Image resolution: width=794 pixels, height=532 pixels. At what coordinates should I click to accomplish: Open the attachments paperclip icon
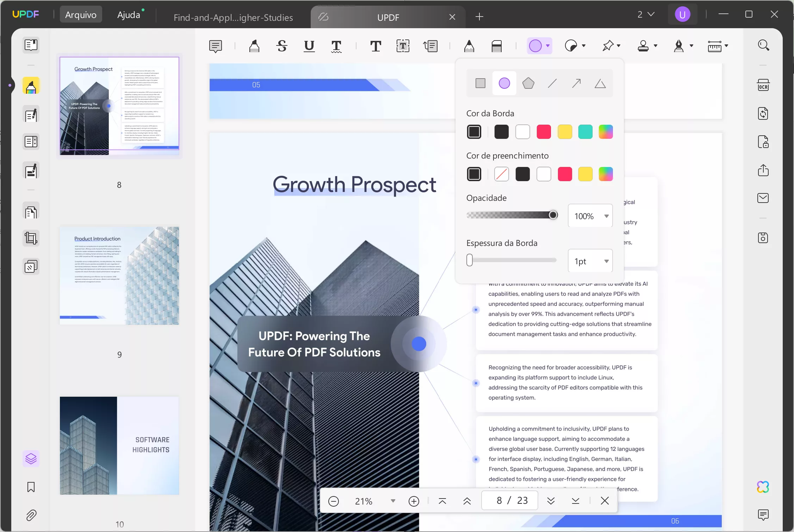pyautogui.click(x=31, y=515)
